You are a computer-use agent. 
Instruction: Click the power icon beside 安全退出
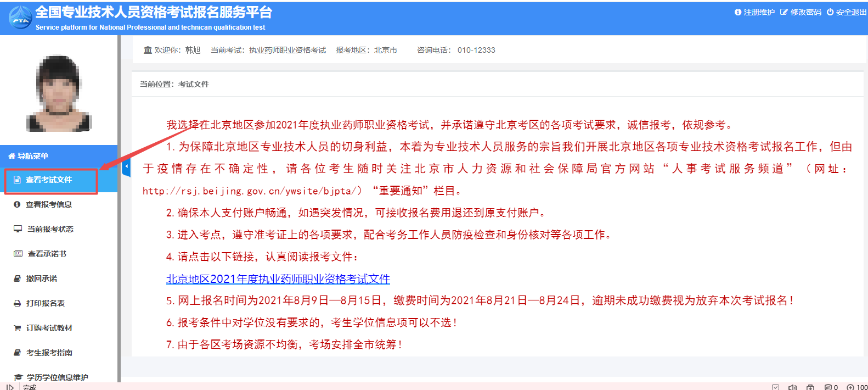pyautogui.click(x=830, y=12)
